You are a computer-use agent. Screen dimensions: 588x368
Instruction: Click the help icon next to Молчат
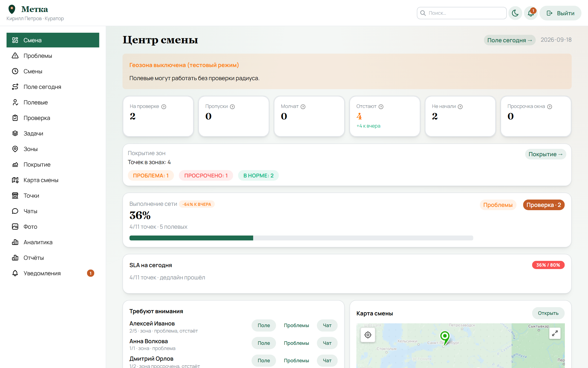coord(303,107)
